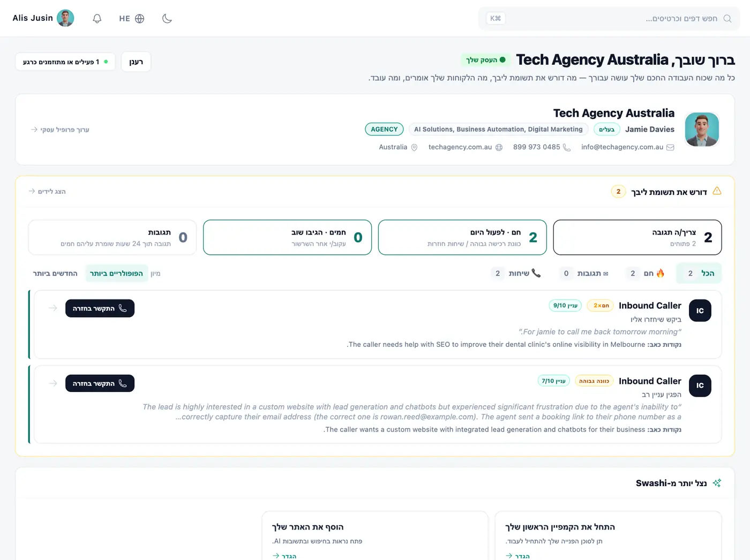The height and width of the screenshot is (560, 750).
Task: Click the globe icon next to HE
Action: 140,19
